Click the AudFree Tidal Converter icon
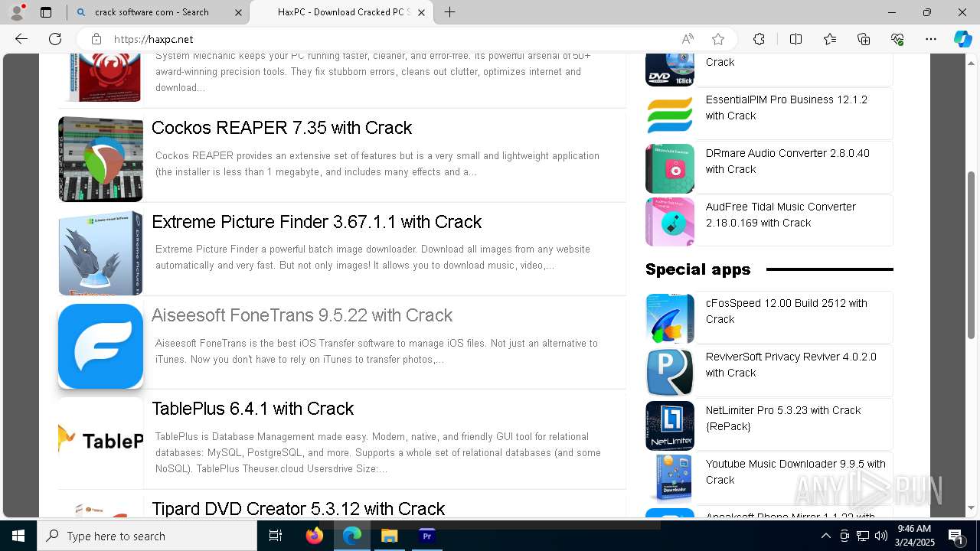 tap(670, 222)
